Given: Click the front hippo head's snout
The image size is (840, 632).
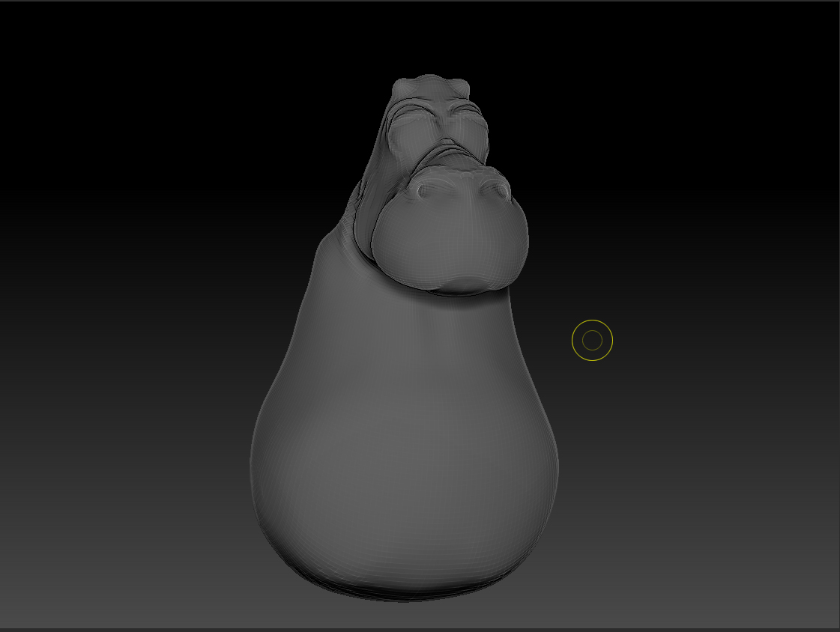Looking at the screenshot, I should click(x=451, y=240).
